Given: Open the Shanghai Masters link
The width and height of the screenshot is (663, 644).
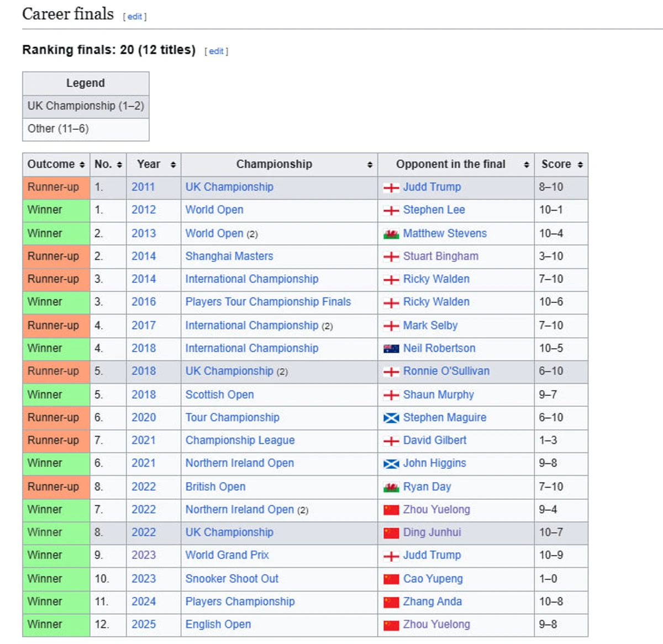Looking at the screenshot, I should click(229, 256).
